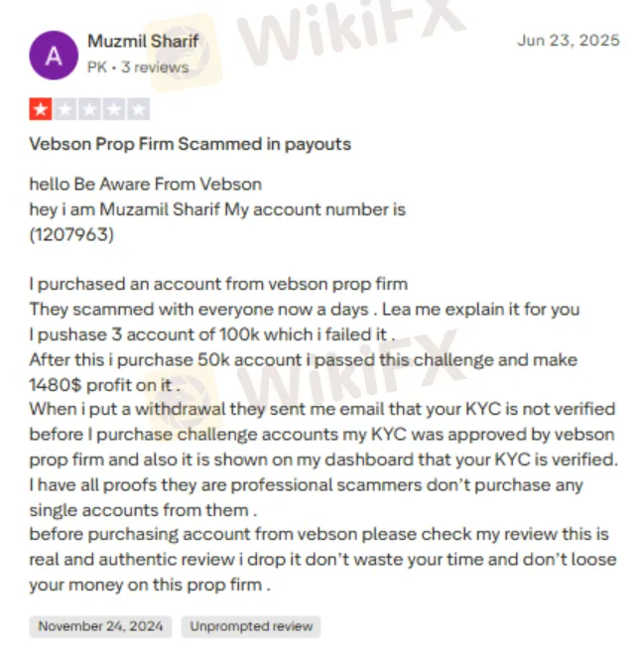644x662 pixels.
Task: Click the third grey rating star
Action: click(x=89, y=109)
